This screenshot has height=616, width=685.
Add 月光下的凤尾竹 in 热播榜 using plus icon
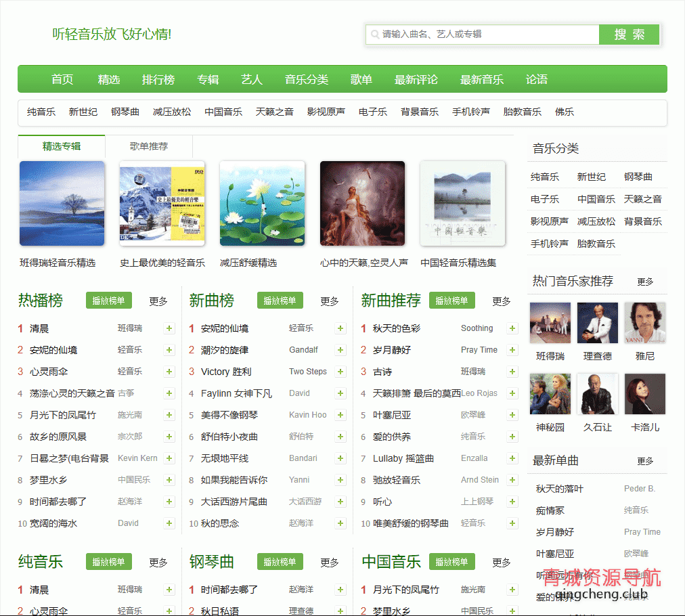pos(169,415)
